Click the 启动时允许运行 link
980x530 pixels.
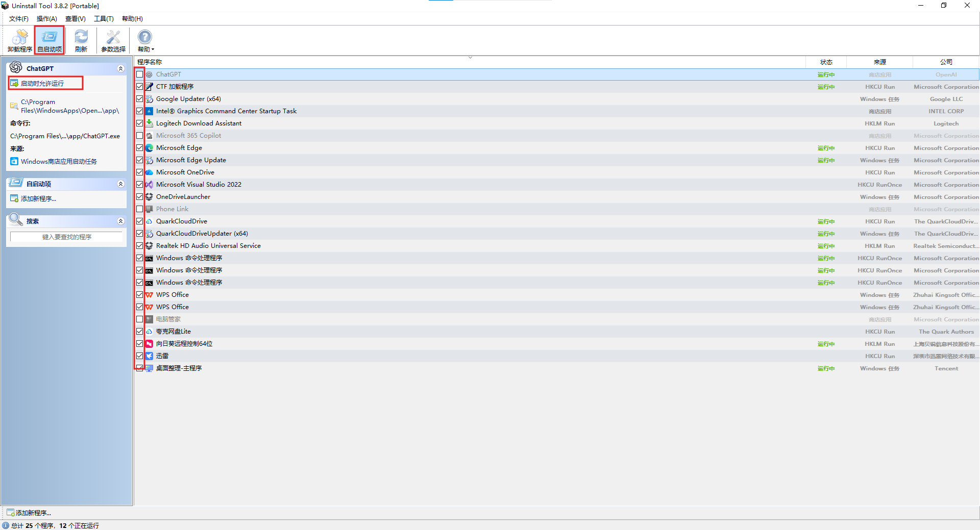point(42,84)
